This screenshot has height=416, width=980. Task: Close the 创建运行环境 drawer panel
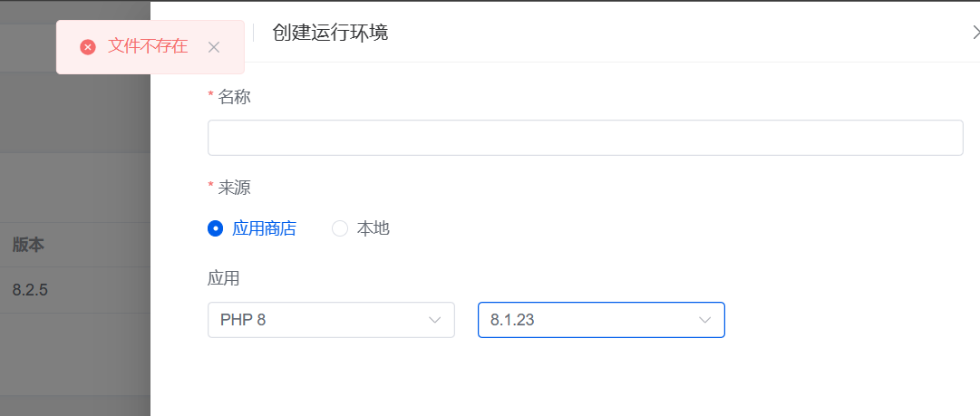[x=975, y=33]
